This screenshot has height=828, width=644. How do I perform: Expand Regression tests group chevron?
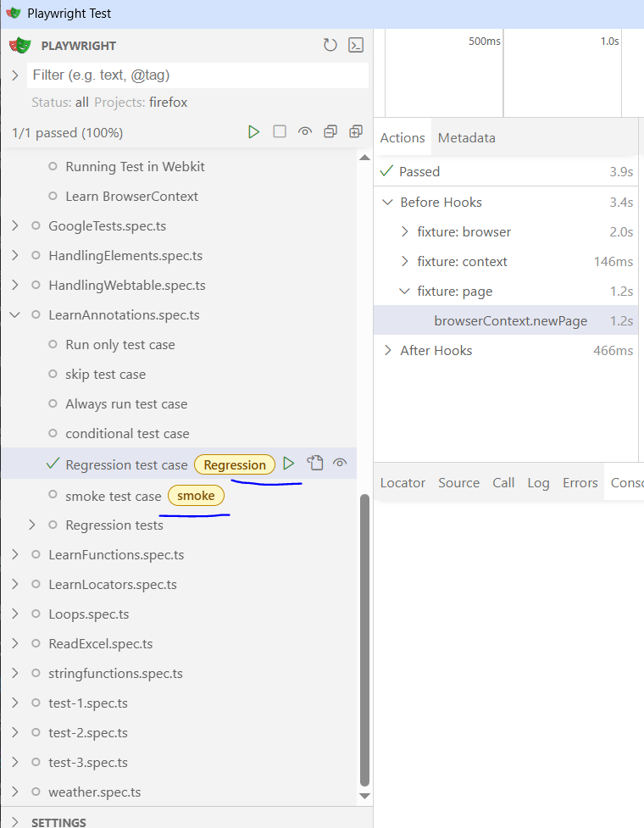(x=31, y=525)
